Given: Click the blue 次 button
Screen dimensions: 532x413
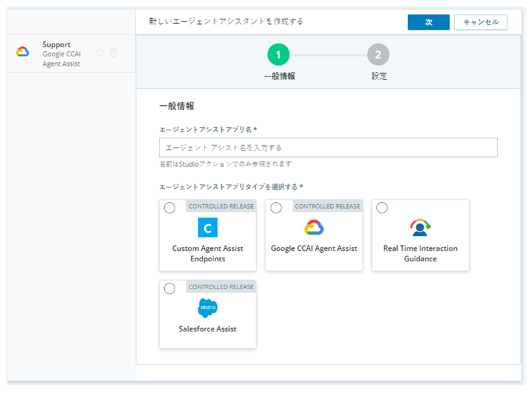Looking at the screenshot, I should point(428,22).
